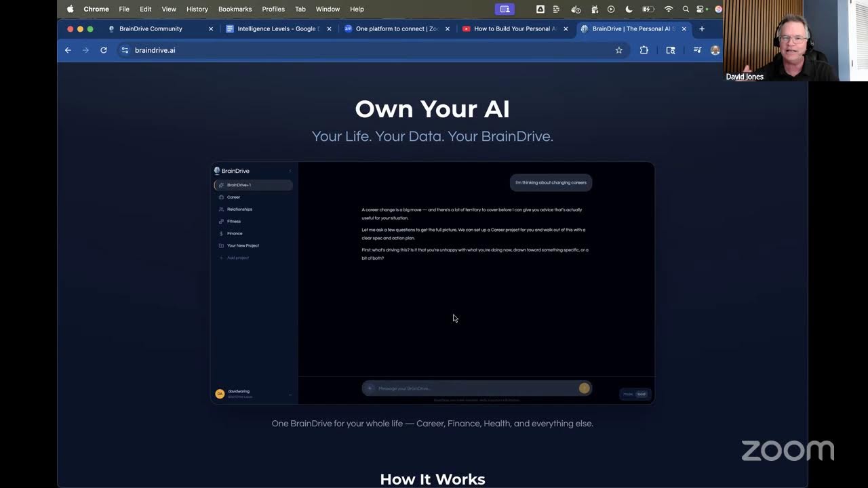
Task: Open the Help menu
Action: (357, 9)
